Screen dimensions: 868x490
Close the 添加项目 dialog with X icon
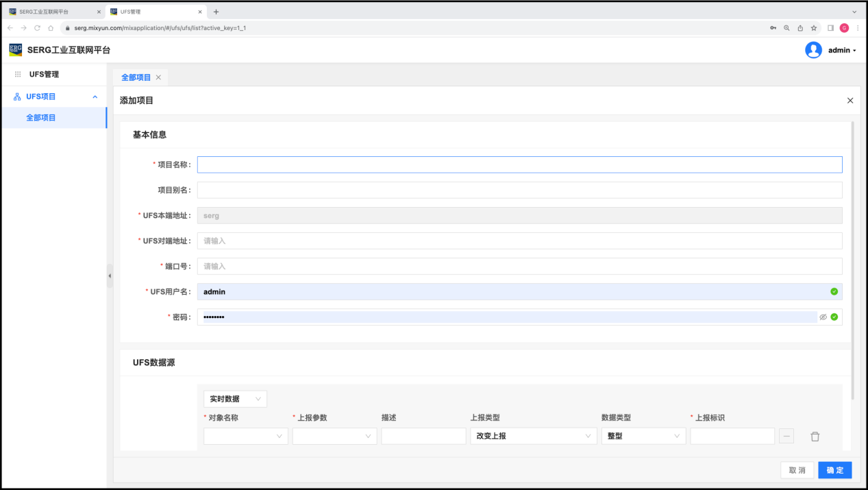click(x=850, y=101)
